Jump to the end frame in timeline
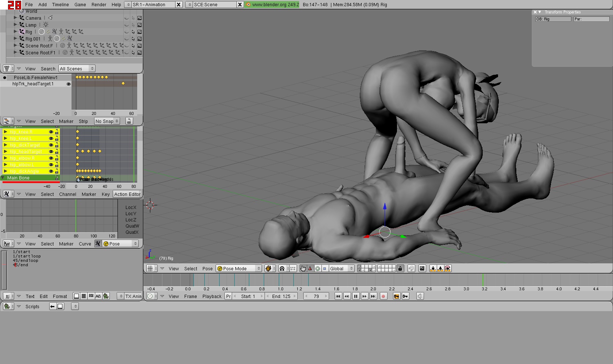This screenshot has height=364, width=613. [373, 296]
